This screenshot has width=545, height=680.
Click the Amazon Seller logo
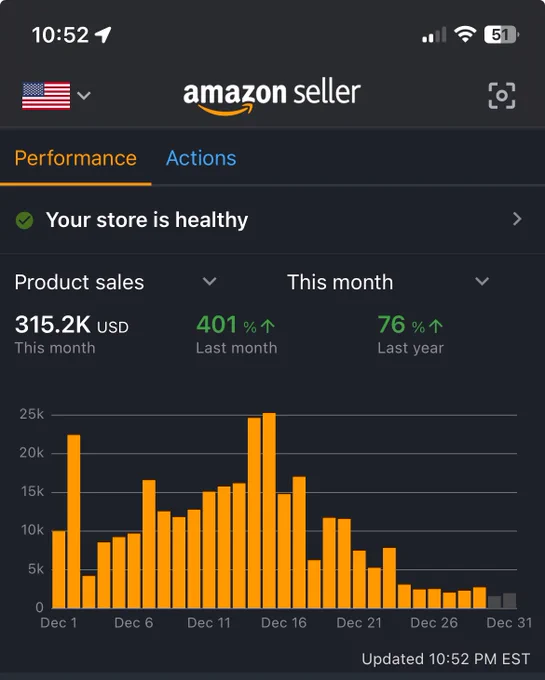coord(272,97)
